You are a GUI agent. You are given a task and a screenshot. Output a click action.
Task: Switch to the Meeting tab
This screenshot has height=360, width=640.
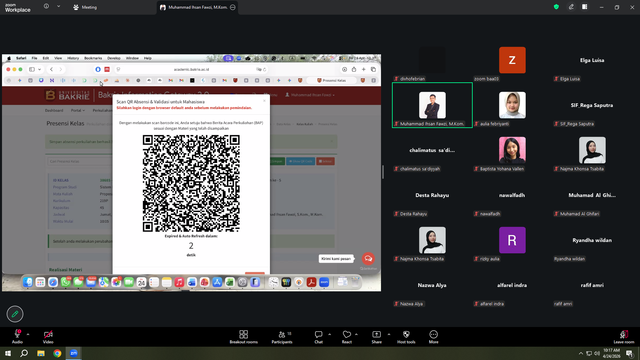[85, 7]
